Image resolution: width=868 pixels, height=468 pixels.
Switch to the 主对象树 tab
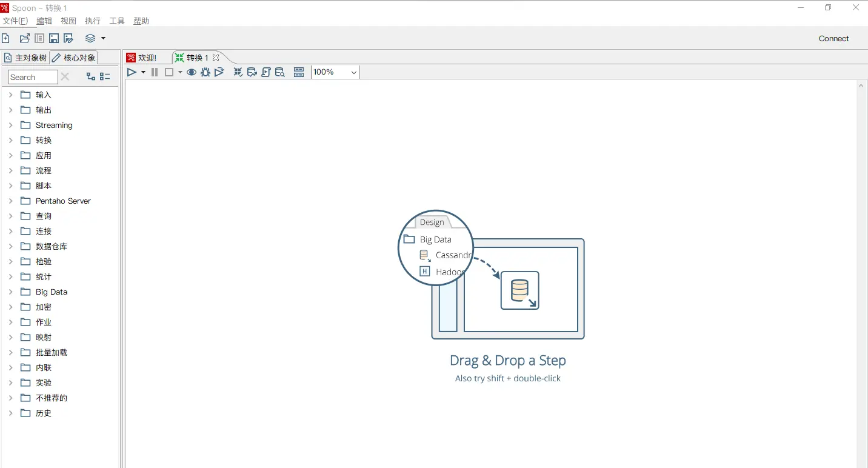[x=25, y=58]
